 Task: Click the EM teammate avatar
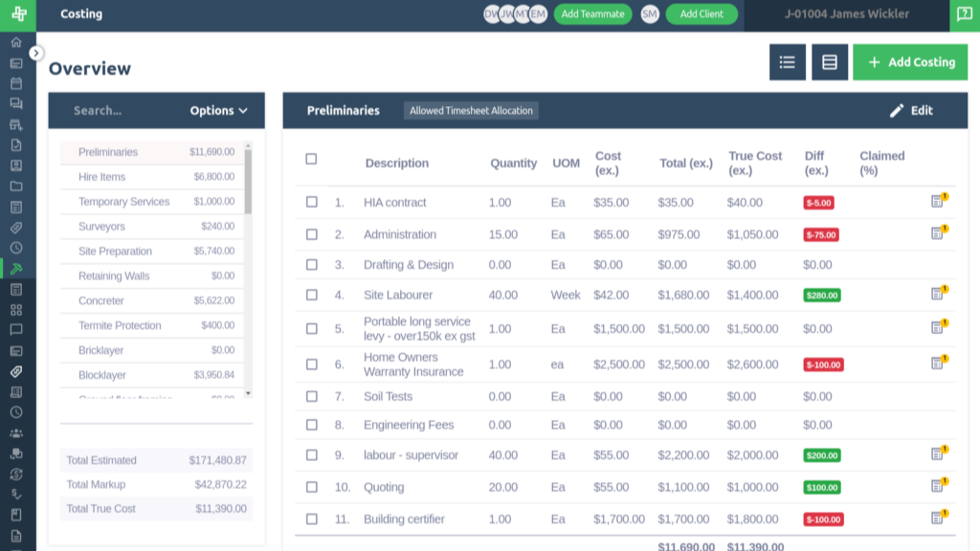click(538, 13)
